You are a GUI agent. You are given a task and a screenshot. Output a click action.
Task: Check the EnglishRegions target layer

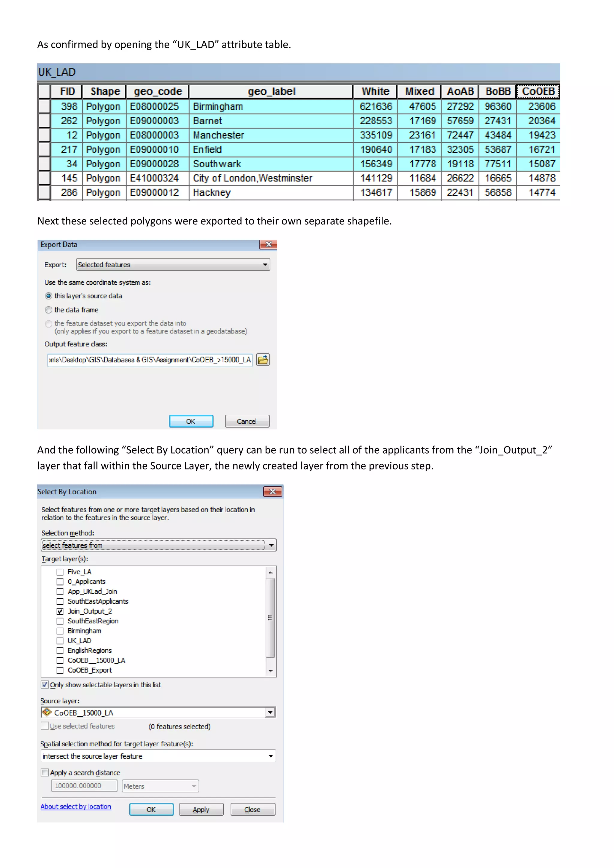click(x=60, y=650)
